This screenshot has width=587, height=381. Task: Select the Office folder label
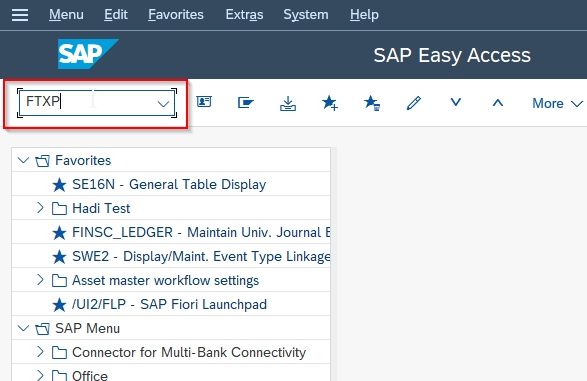pyautogui.click(x=90, y=375)
